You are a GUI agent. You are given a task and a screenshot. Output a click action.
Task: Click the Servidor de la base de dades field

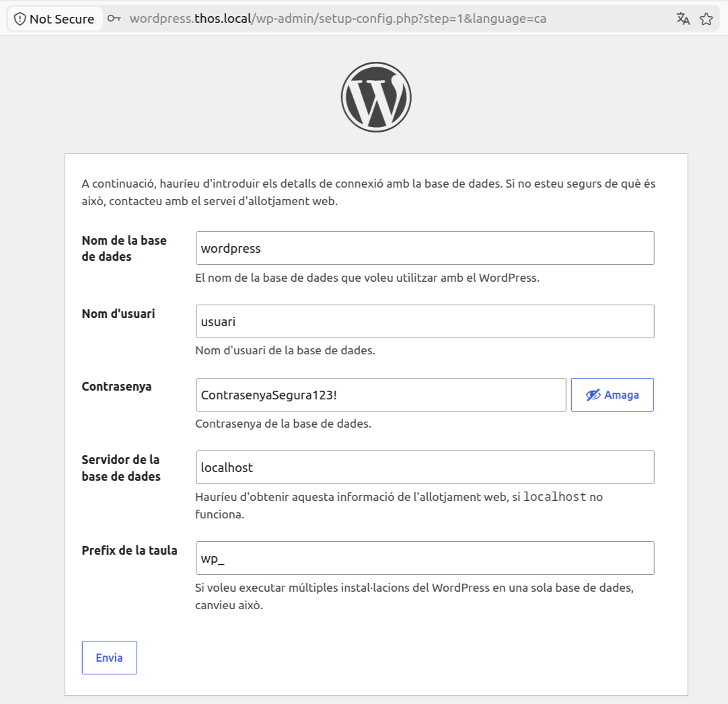(x=425, y=467)
